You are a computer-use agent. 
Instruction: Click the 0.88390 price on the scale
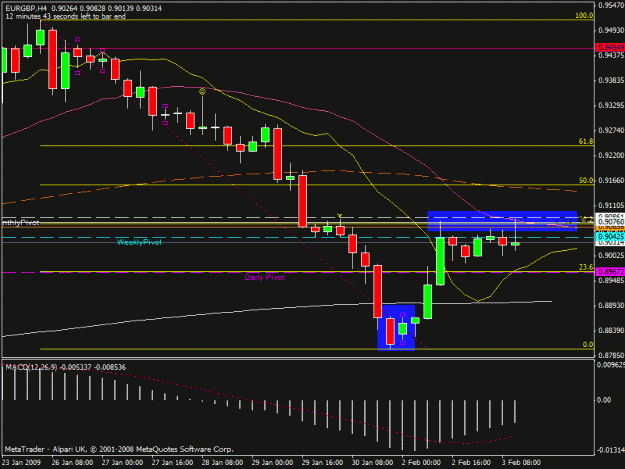(611, 331)
